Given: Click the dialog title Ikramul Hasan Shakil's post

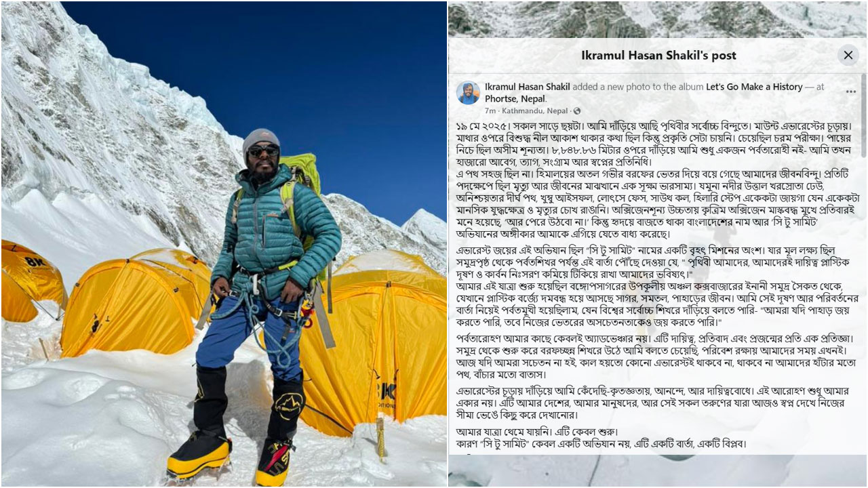Looking at the screenshot, I should pos(658,56).
